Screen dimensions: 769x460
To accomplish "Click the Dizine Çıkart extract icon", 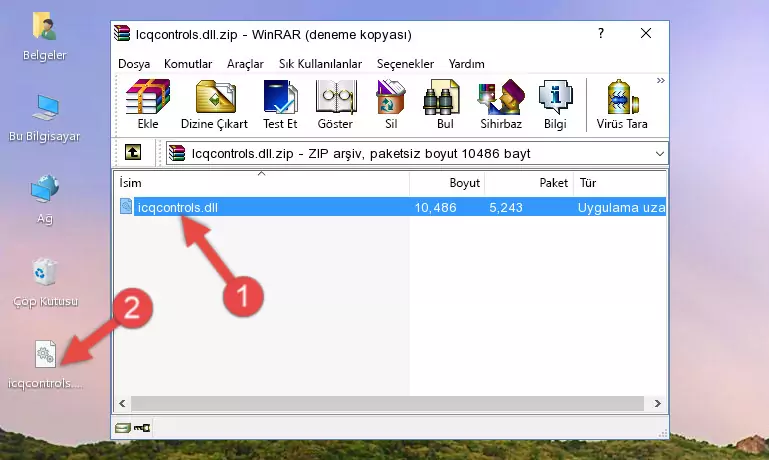I will coord(214,104).
